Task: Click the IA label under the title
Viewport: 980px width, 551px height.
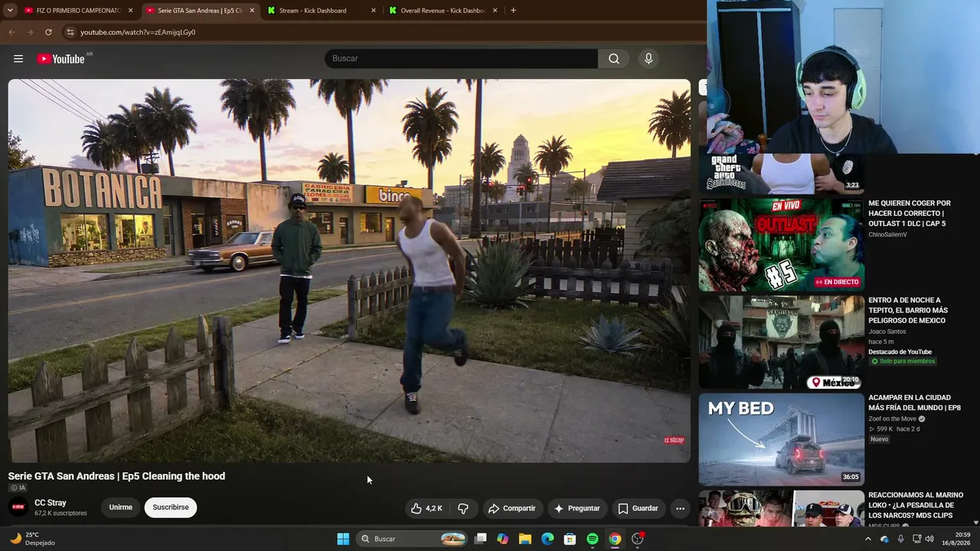Action: tap(18, 488)
